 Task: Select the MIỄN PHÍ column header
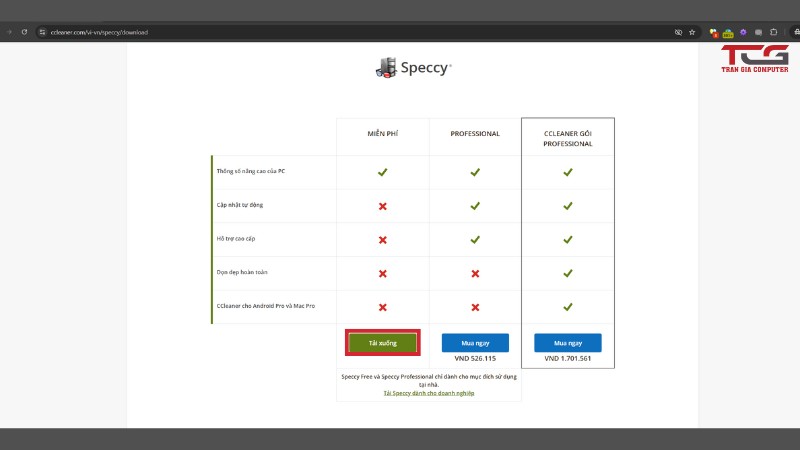[x=383, y=133]
